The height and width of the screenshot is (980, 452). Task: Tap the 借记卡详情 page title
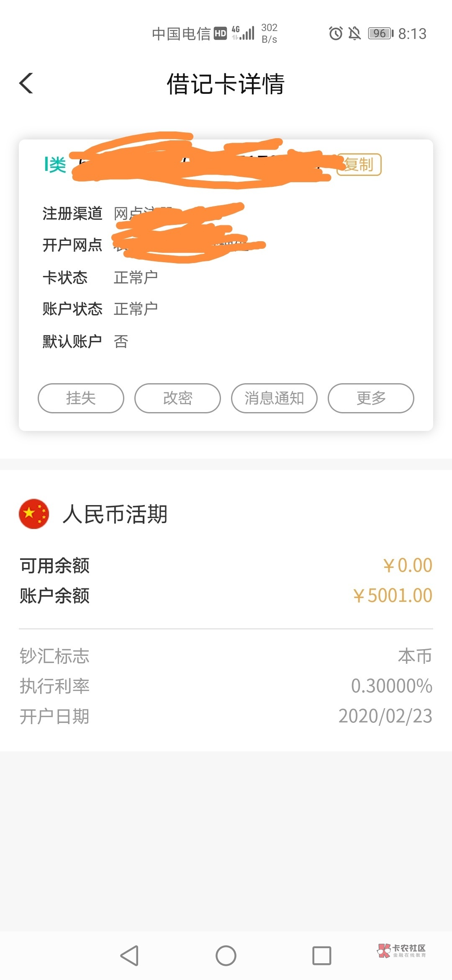click(x=226, y=84)
